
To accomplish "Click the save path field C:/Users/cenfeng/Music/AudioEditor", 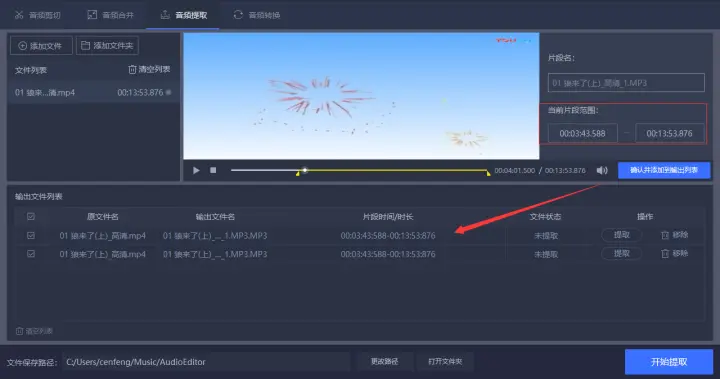I will tap(206, 362).
